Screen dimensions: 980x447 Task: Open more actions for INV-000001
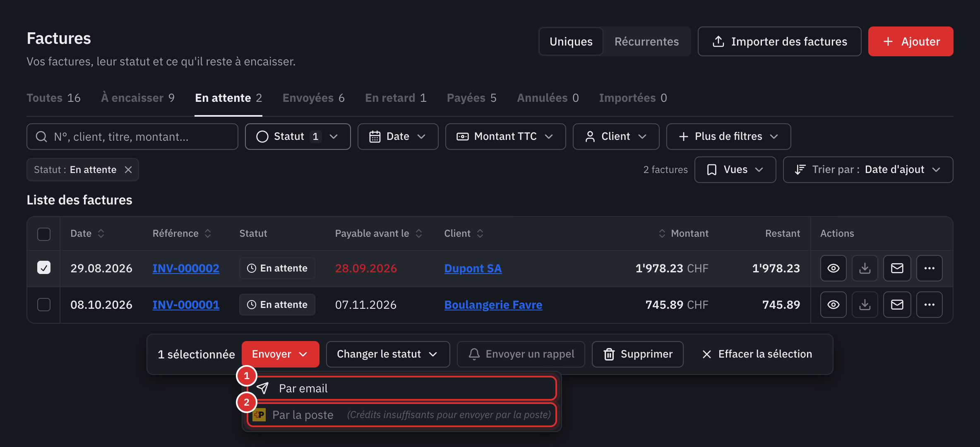click(x=929, y=305)
